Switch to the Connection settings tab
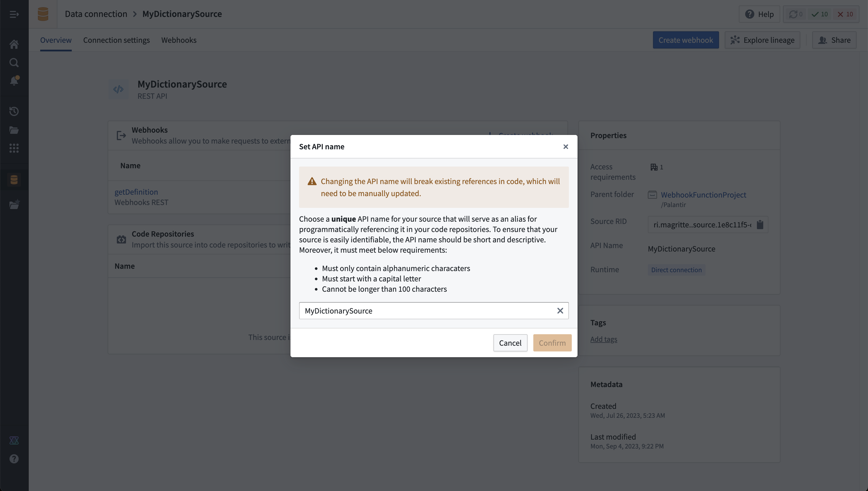The height and width of the screenshot is (491, 868). pyautogui.click(x=116, y=40)
